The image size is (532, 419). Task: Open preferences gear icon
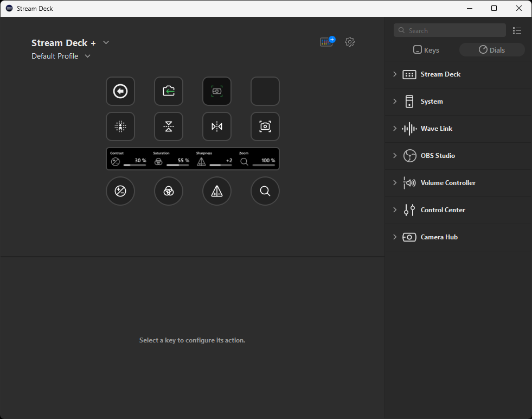[x=350, y=42]
